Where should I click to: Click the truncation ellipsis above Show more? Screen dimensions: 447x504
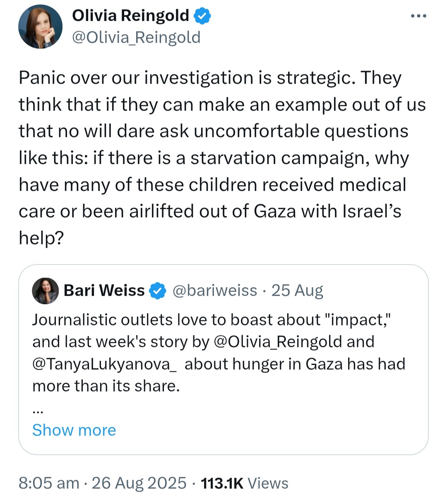point(38,411)
